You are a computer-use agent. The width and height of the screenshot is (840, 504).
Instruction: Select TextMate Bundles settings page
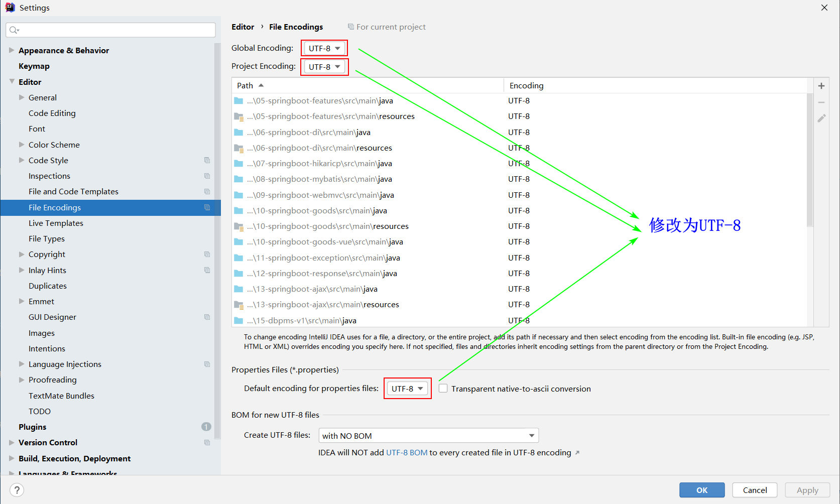click(x=61, y=396)
